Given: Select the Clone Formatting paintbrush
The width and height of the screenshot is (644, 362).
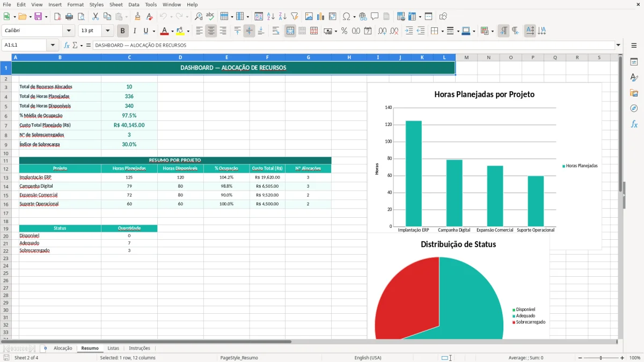Looking at the screenshot, I should (x=137, y=17).
